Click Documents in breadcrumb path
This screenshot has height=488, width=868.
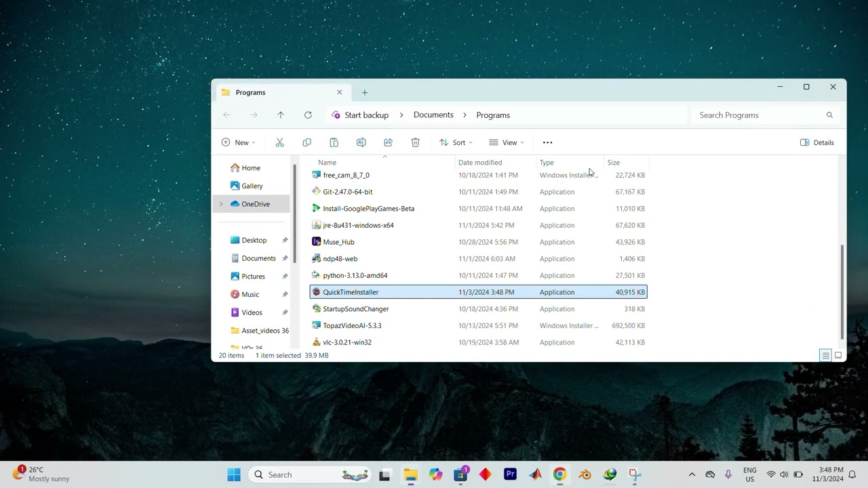(433, 115)
